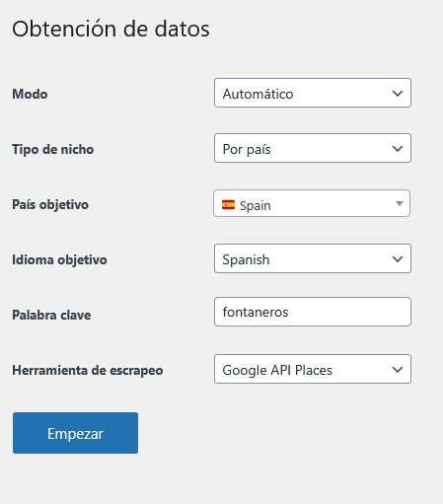The width and height of the screenshot is (443, 504).
Task: Click the chevron arrow on the Automático dropdown
Action: (398, 94)
